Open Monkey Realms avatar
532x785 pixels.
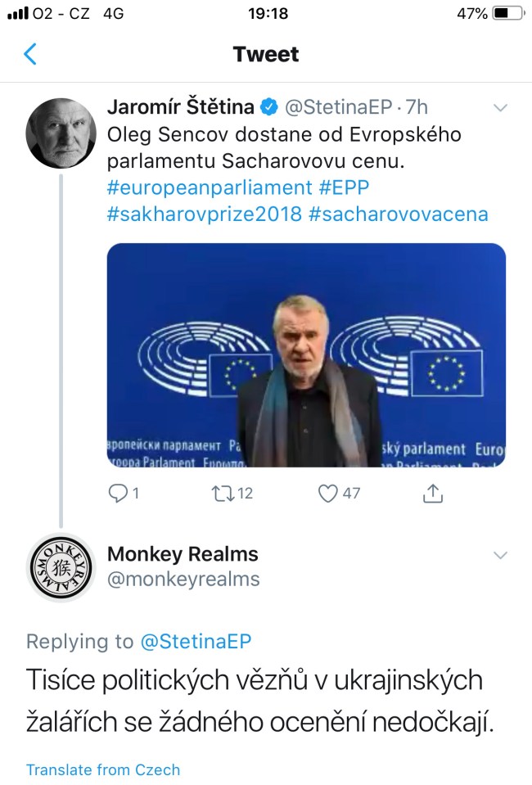61,566
